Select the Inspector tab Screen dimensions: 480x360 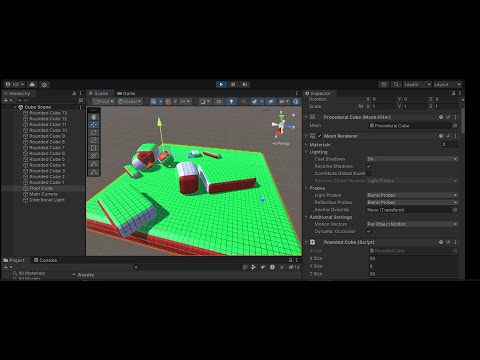[x=318, y=94]
